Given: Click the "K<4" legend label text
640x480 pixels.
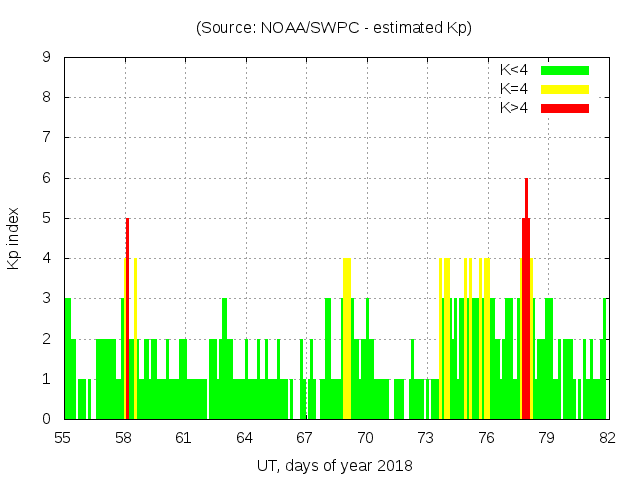Looking at the screenshot, I should coord(514,70).
